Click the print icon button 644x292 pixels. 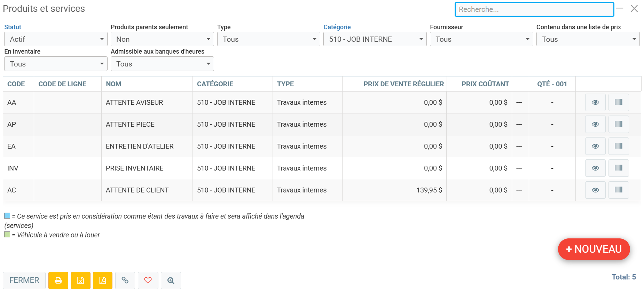58,281
